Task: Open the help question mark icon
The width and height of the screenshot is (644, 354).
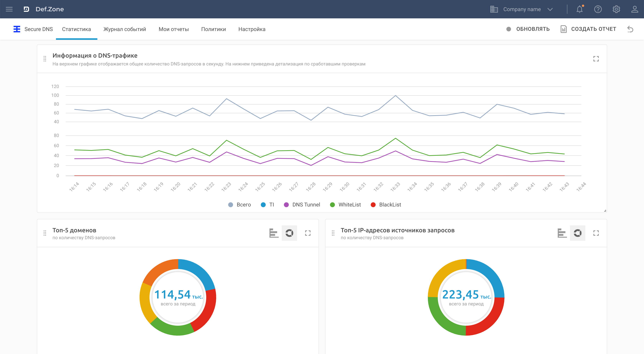Action: coord(598,9)
